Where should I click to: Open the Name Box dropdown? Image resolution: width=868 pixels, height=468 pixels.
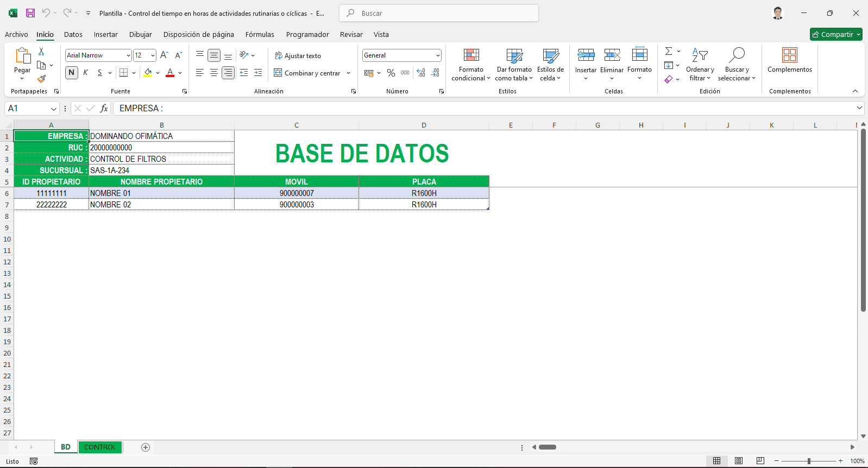pos(53,109)
